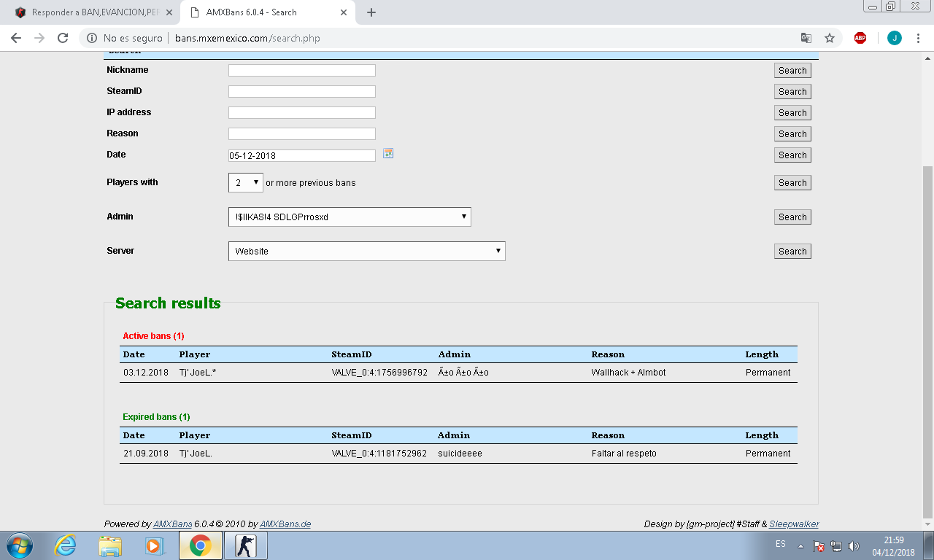Click the reason Faltar al respeto
The image size is (934, 560).
point(624,454)
